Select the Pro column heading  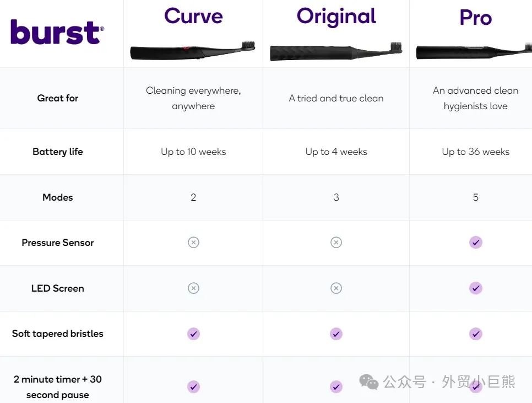[x=475, y=17]
